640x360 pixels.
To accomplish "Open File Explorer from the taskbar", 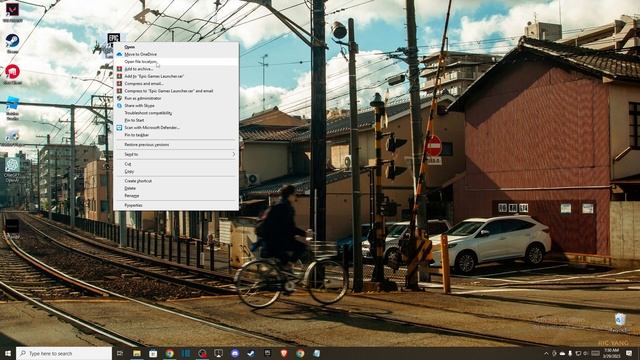I will pos(137,353).
